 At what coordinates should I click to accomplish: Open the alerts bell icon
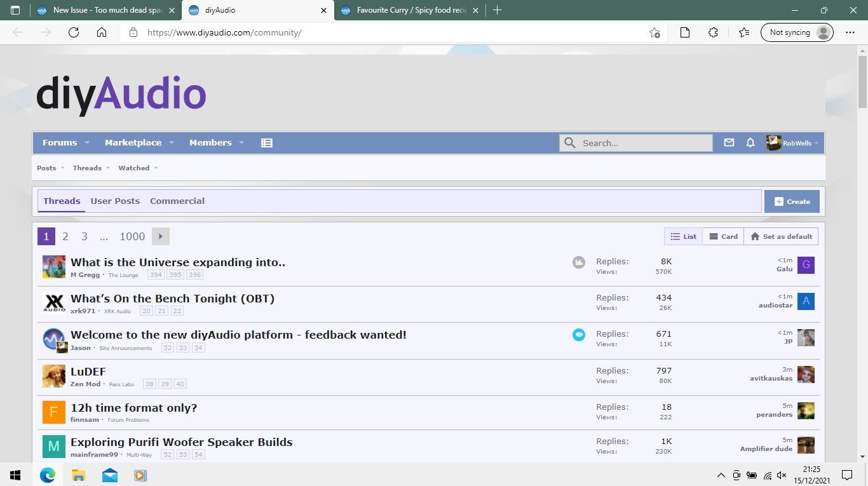coord(750,143)
